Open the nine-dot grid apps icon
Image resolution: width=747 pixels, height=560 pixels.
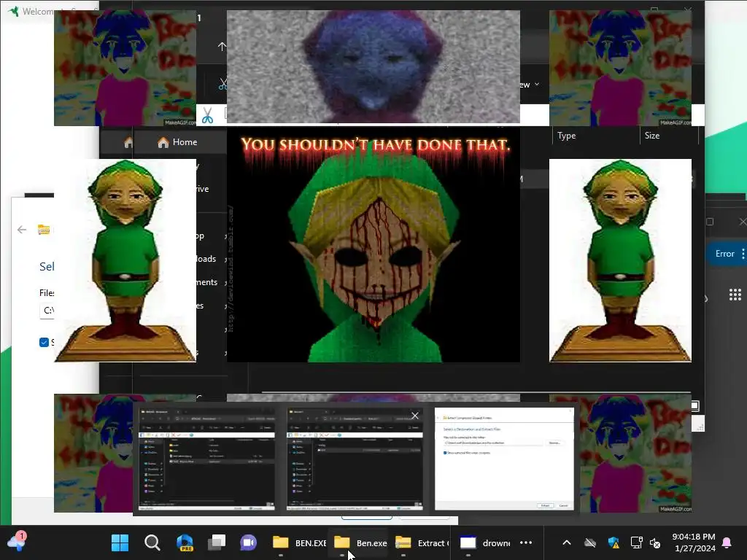[735, 295]
